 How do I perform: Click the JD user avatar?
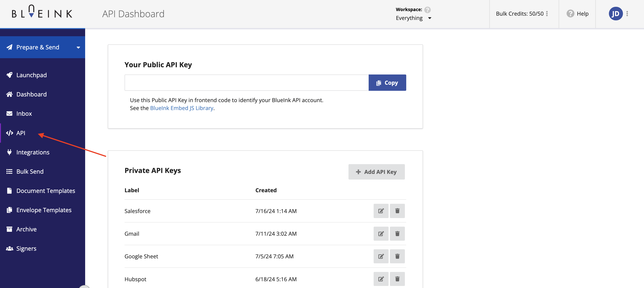(616, 14)
